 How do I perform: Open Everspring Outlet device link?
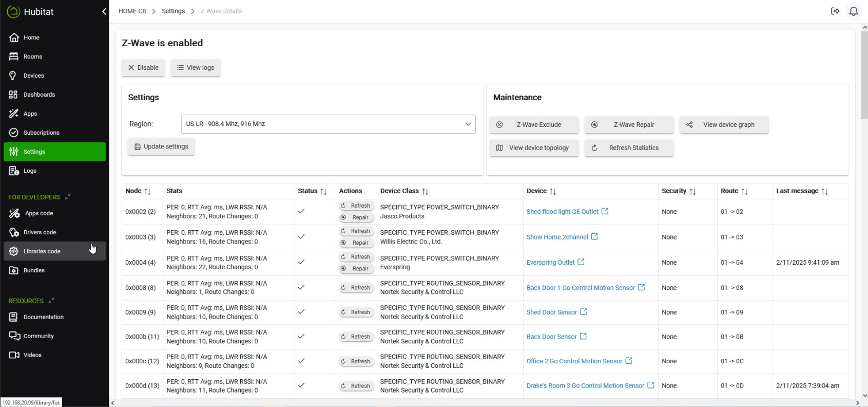[555, 263]
